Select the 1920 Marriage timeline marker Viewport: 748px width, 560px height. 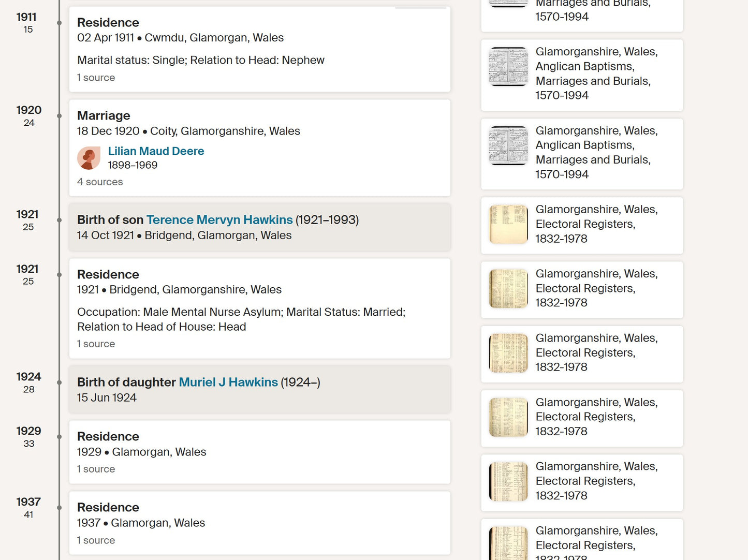[x=59, y=116]
